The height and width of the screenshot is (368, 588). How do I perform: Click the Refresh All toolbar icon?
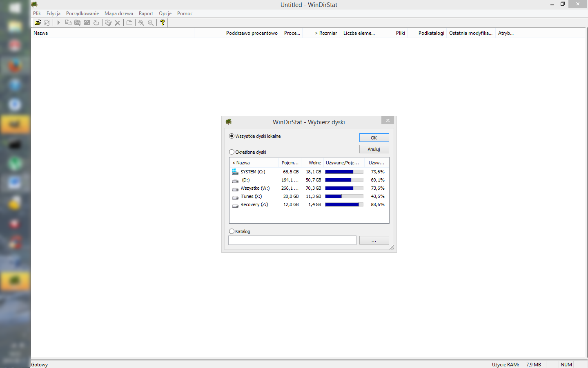click(47, 23)
